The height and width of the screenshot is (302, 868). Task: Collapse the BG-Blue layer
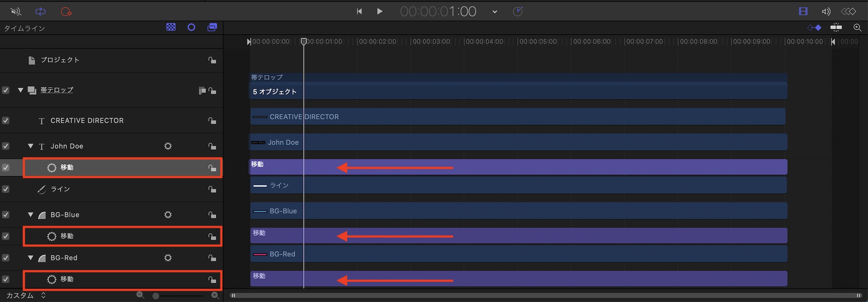[30, 215]
